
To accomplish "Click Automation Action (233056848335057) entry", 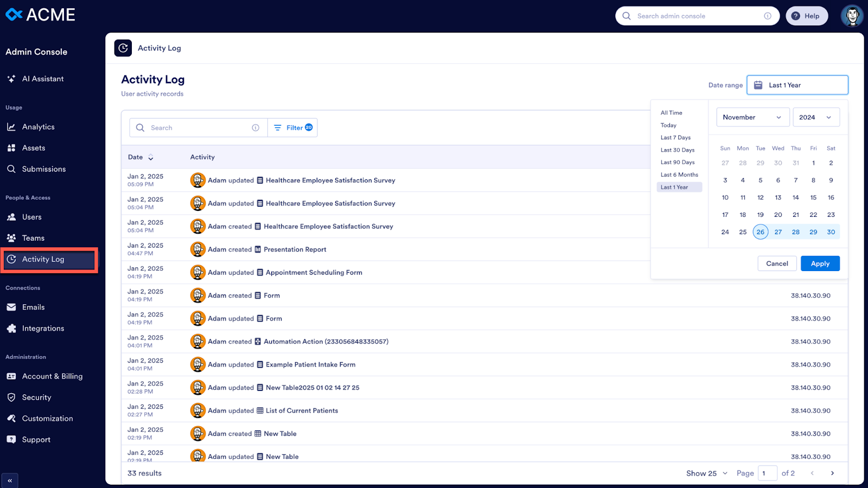I will (x=326, y=342).
